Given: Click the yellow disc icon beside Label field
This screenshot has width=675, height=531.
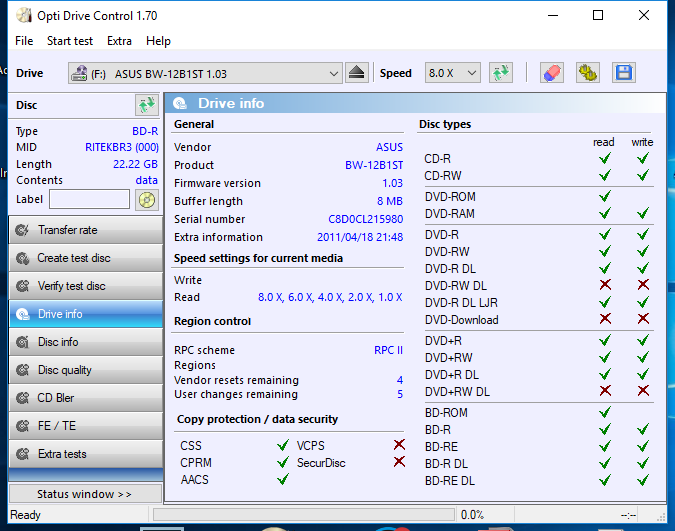Looking at the screenshot, I should coord(147,200).
